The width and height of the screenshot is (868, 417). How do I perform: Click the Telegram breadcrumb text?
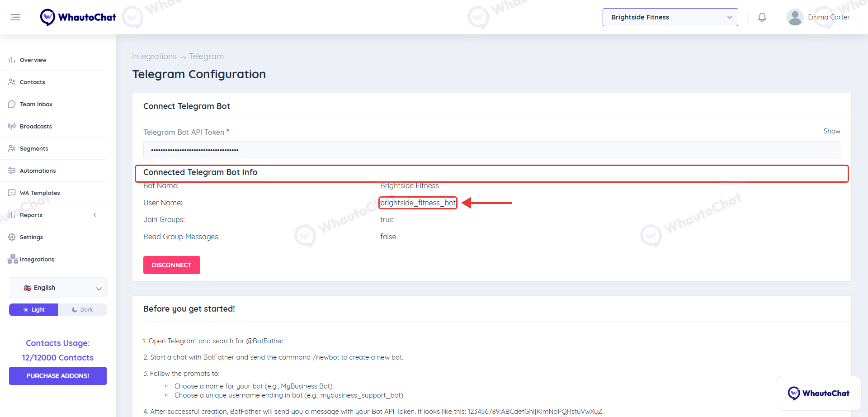206,57
